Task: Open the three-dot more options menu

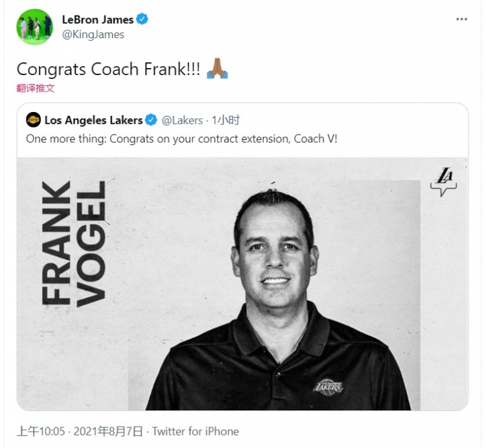Action: coord(461,19)
